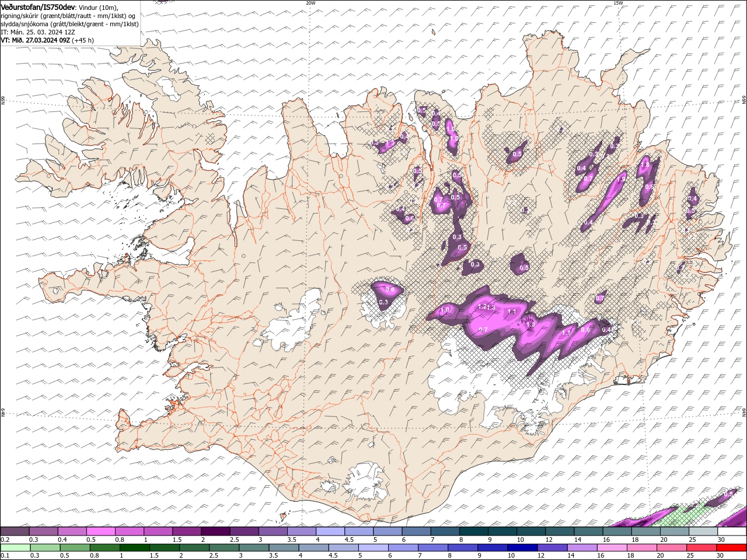Select the red-pink 25 rain swatch
Image resolution: width=747 pixels, height=560 pixels.
[701, 548]
